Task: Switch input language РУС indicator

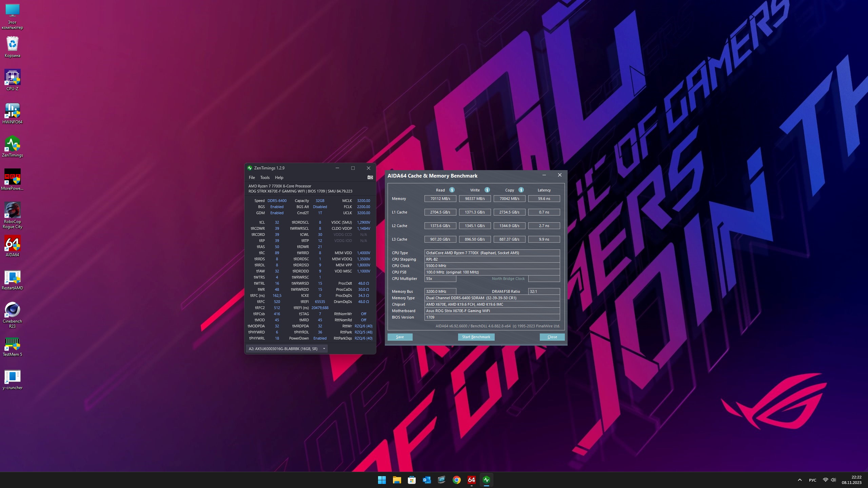Action: 812,480
